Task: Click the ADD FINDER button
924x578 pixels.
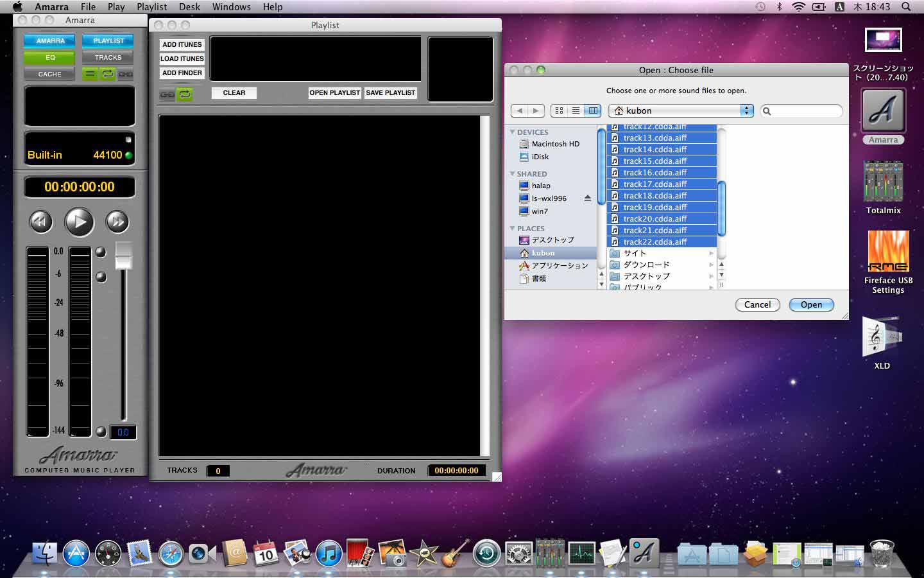Action: (182, 73)
